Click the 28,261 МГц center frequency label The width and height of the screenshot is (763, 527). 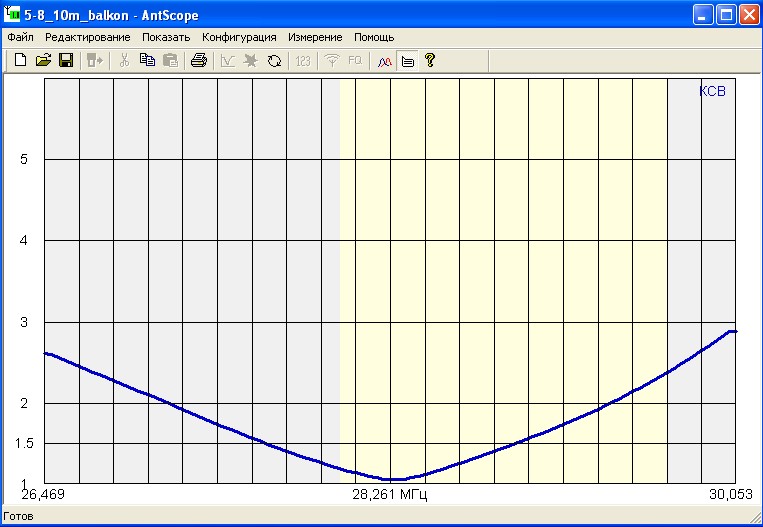390,495
